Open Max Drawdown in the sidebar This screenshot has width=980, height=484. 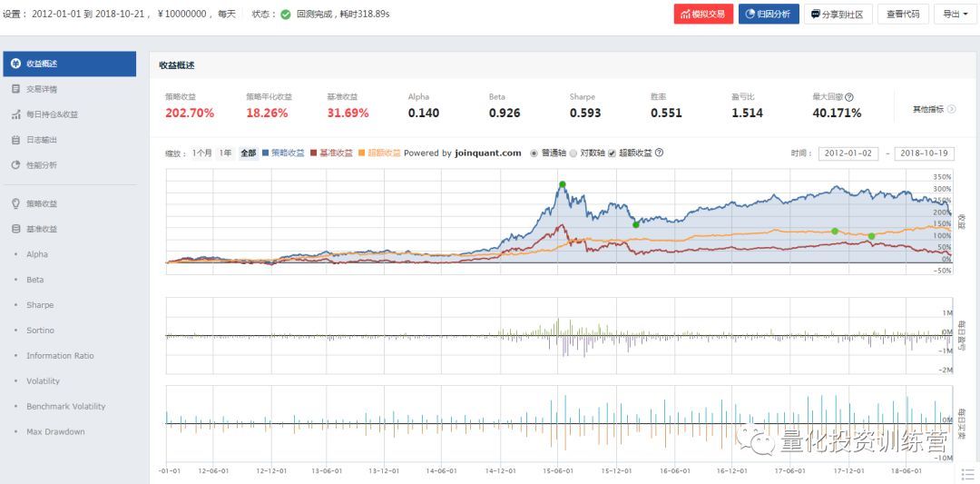tap(55, 432)
